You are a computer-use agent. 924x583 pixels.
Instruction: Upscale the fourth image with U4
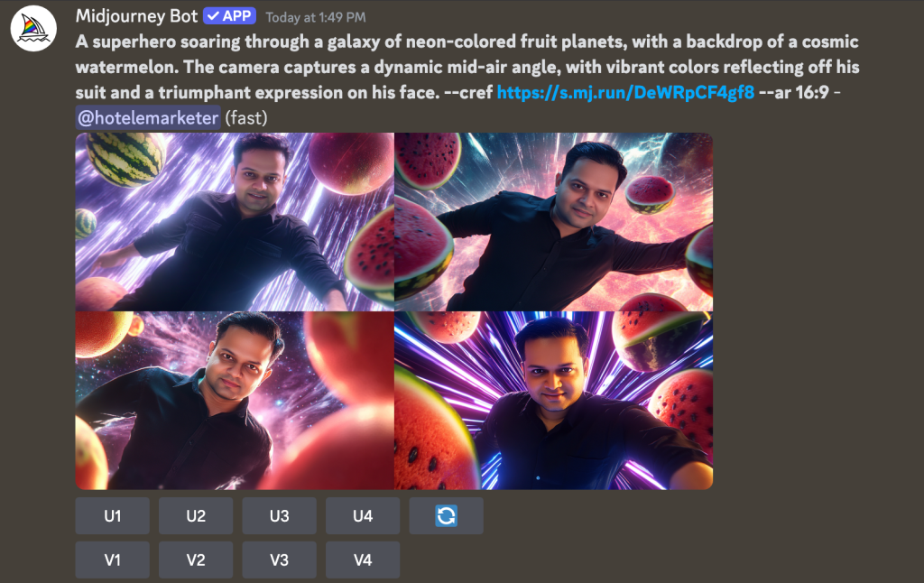pos(363,516)
